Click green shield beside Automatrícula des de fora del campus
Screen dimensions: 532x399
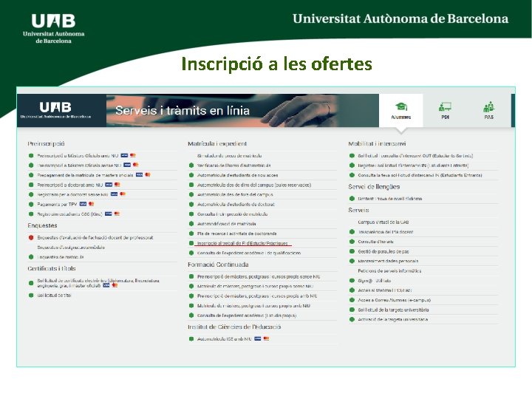pos(191,194)
